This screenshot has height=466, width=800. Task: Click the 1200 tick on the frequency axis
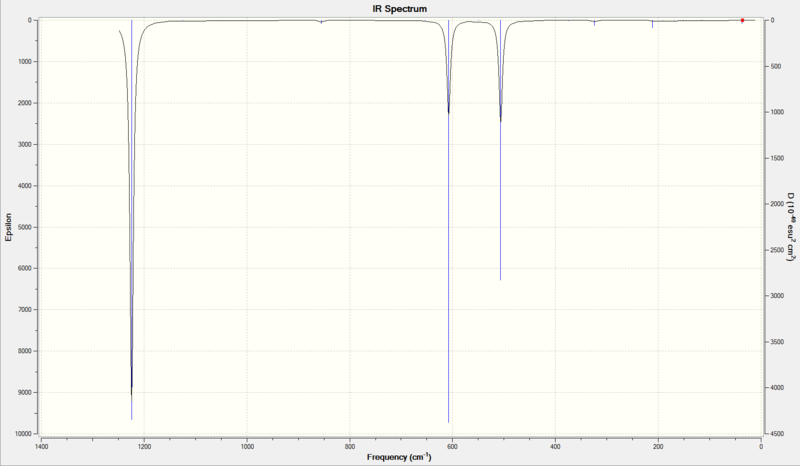[x=144, y=447]
